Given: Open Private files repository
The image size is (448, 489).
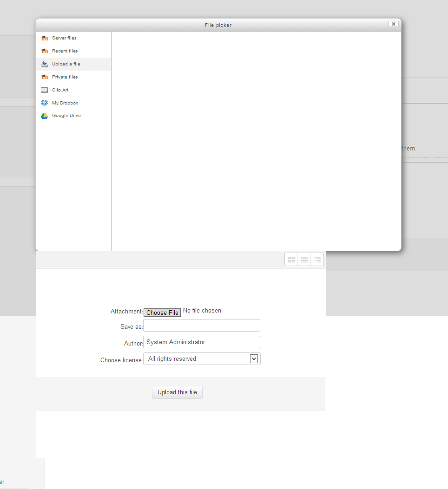Looking at the screenshot, I should click(x=73, y=77).
